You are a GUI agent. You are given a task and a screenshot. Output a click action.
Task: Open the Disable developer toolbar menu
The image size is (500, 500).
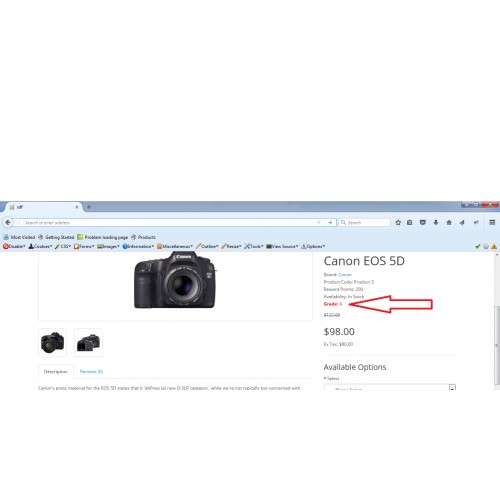(x=14, y=246)
